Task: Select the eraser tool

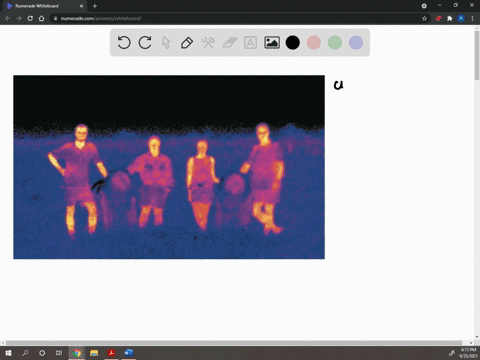Action: [x=230, y=43]
